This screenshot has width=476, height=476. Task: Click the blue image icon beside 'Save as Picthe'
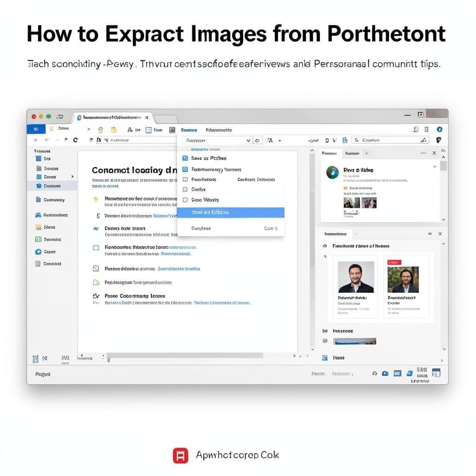(185, 158)
